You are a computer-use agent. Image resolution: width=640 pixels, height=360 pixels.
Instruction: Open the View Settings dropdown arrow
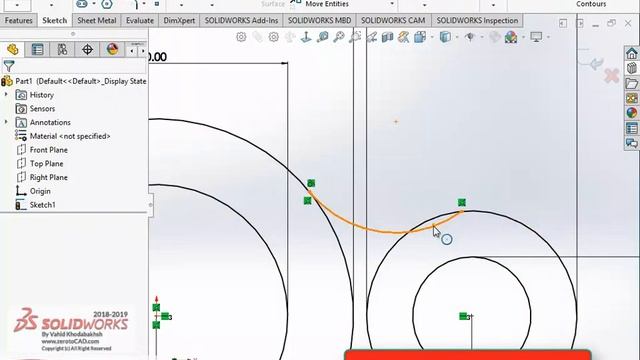548,38
